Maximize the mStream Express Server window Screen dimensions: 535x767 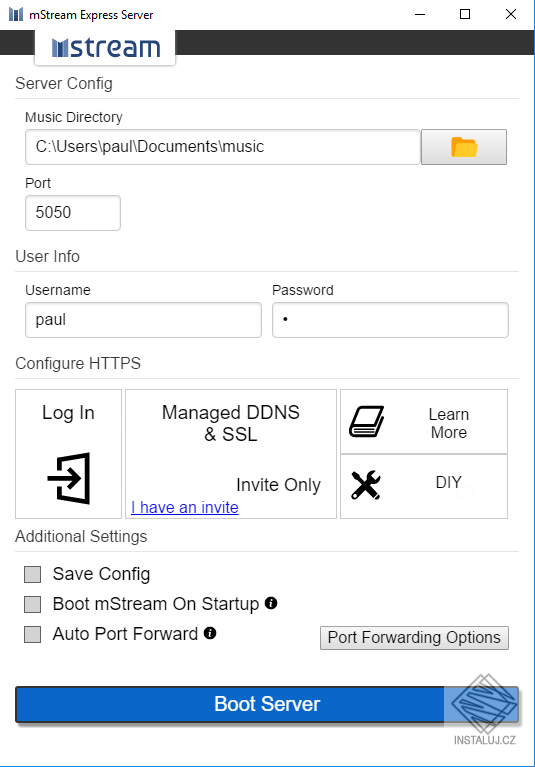[465, 14]
